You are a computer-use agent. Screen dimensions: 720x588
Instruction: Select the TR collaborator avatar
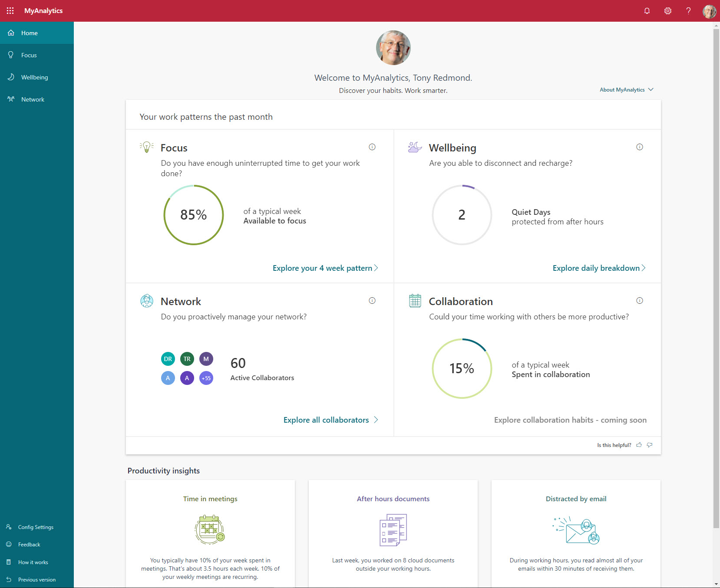pyautogui.click(x=187, y=359)
